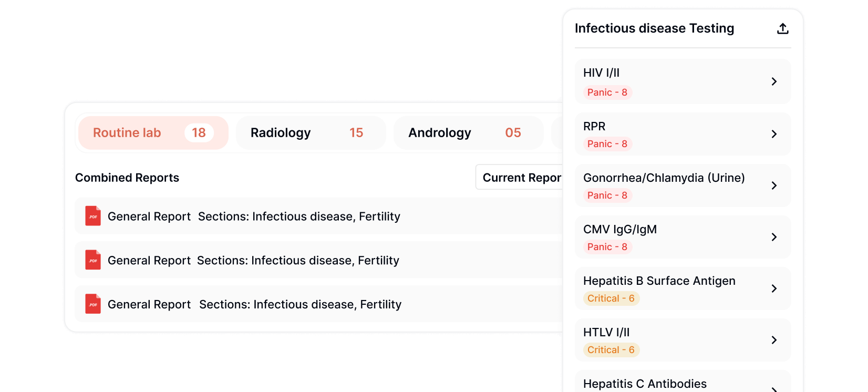Click the Panic - 8 badge under HIV I/II

tap(607, 92)
